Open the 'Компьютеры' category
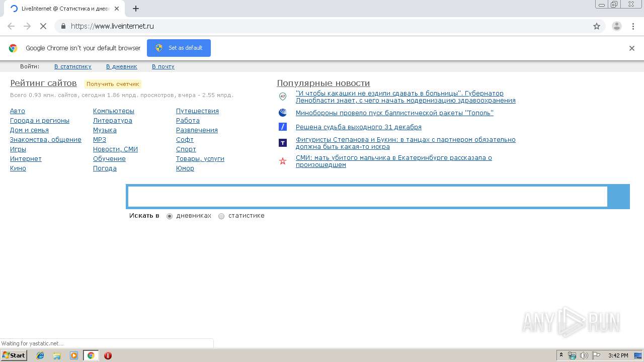Viewport: 644px width, 362px height. pyautogui.click(x=114, y=111)
